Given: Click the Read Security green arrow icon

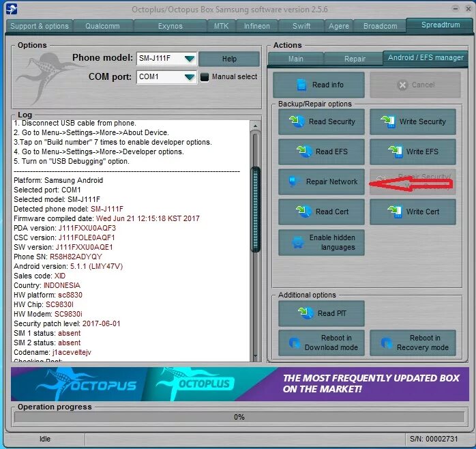Looking at the screenshot, I should (297, 121).
